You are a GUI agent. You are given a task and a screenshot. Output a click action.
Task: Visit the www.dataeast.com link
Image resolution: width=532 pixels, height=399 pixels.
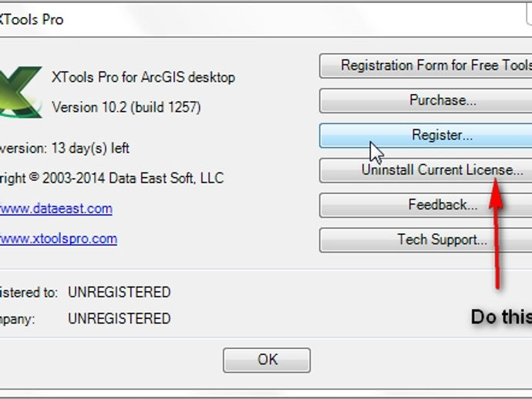[56, 209]
